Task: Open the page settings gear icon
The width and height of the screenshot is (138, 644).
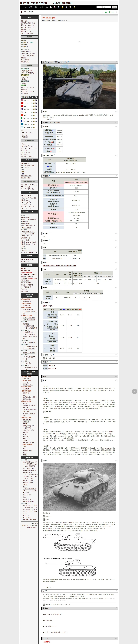Action: point(116,12)
